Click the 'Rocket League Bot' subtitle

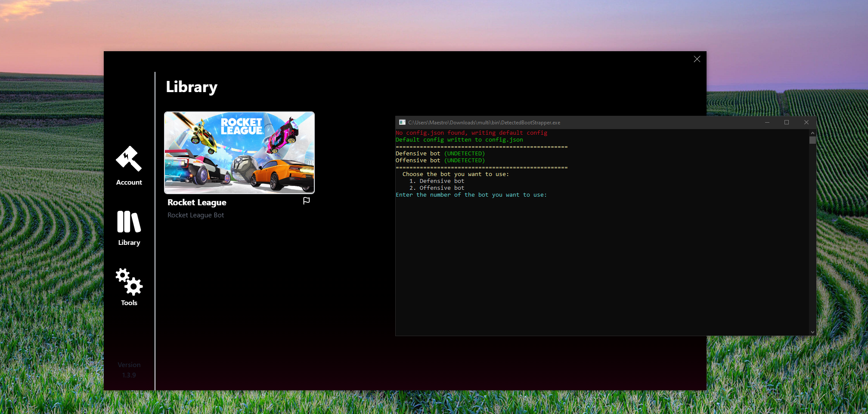(195, 215)
